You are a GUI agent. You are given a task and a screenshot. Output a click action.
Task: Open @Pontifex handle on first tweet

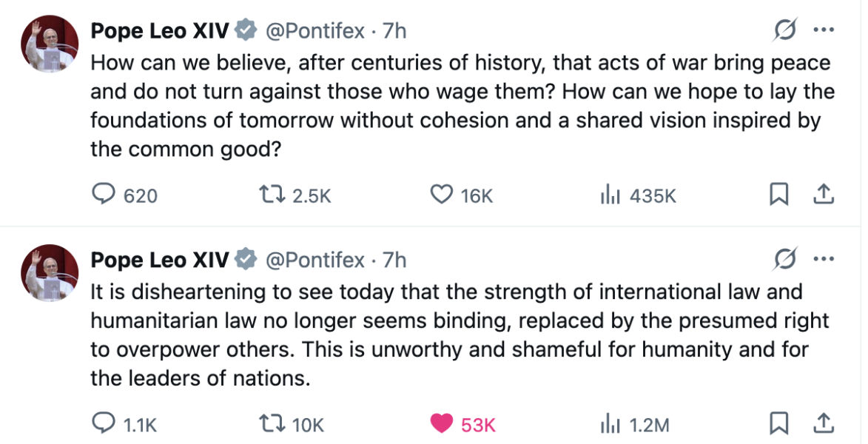pyautogui.click(x=314, y=31)
